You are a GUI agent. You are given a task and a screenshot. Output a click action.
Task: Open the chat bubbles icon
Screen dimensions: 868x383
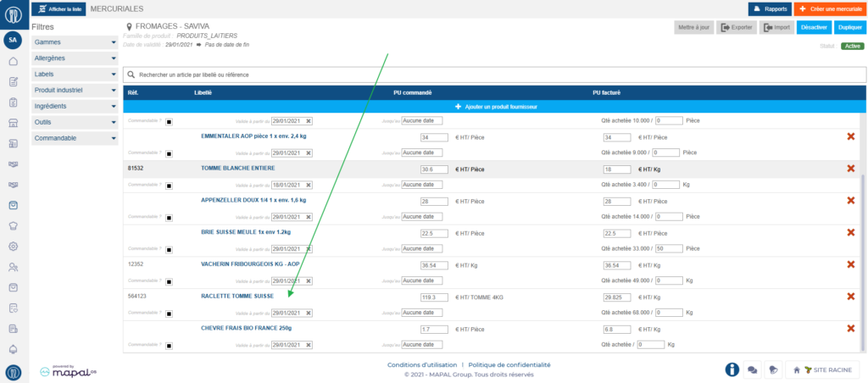pos(752,369)
